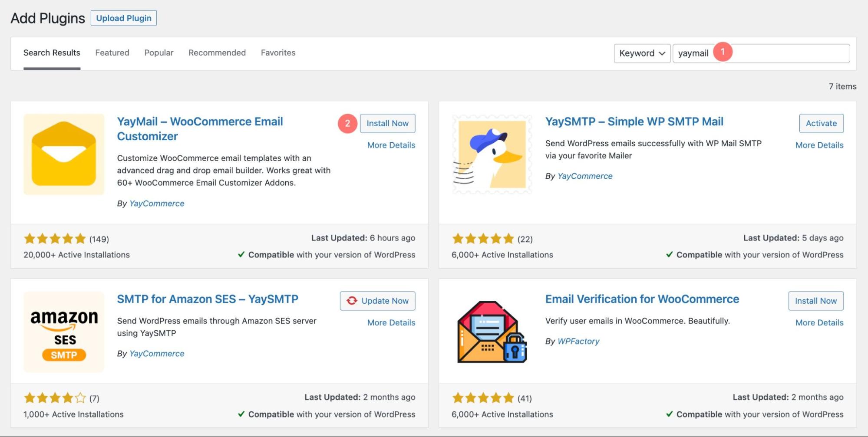Open the Email Verification locked envelope icon

coord(492,332)
